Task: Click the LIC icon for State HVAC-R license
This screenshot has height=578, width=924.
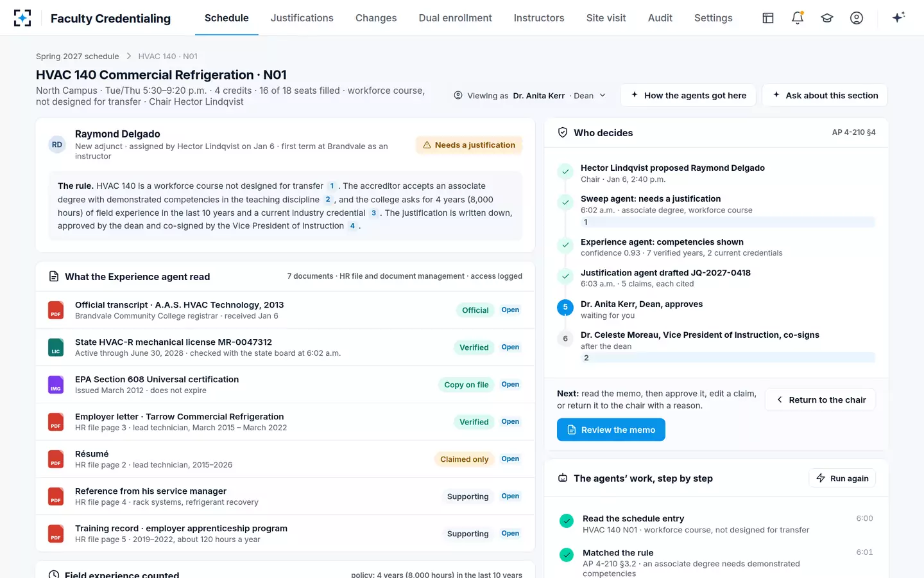Action: pyautogui.click(x=56, y=347)
